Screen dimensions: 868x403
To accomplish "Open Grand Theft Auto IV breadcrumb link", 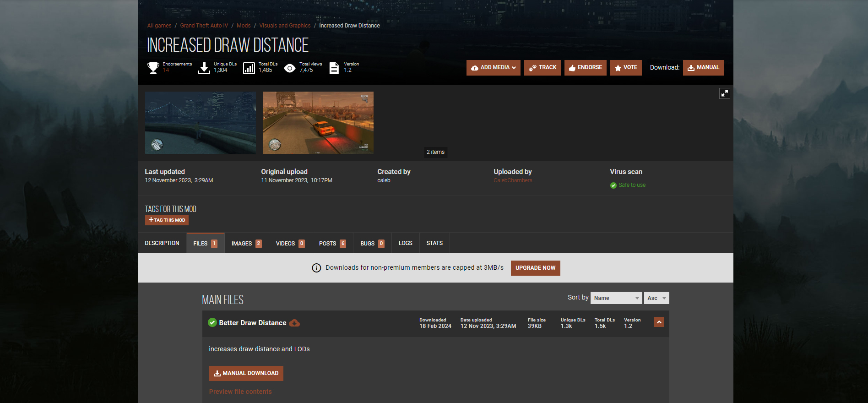I will tap(204, 26).
